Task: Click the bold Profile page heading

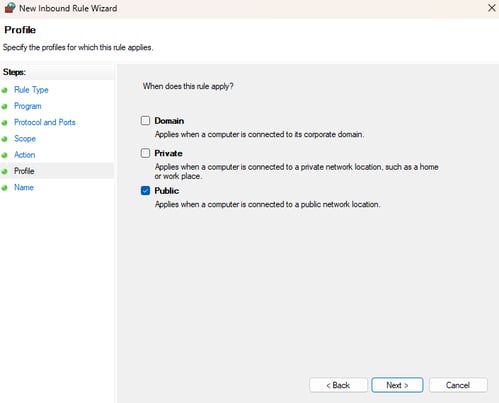Action: tap(20, 30)
